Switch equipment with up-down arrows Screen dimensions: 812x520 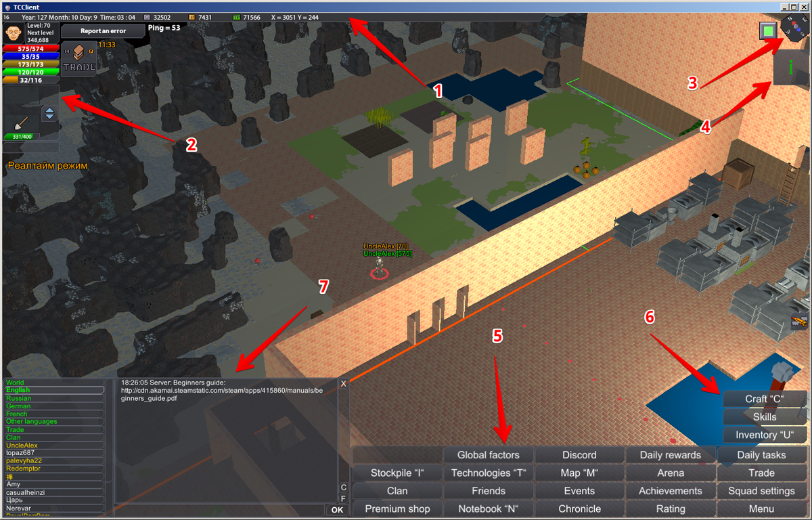pyautogui.click(x=49, y=114)
